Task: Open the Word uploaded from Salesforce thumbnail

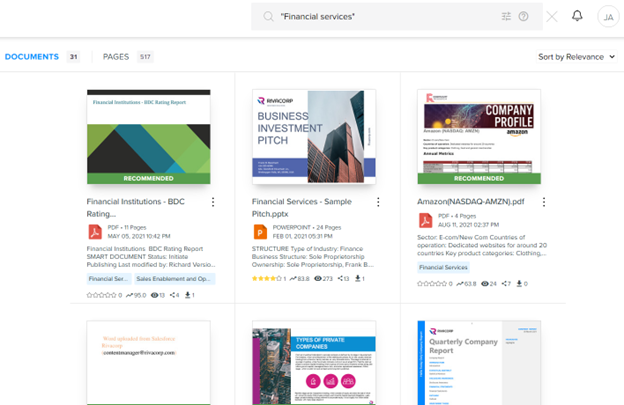Action: coord(148,363)
